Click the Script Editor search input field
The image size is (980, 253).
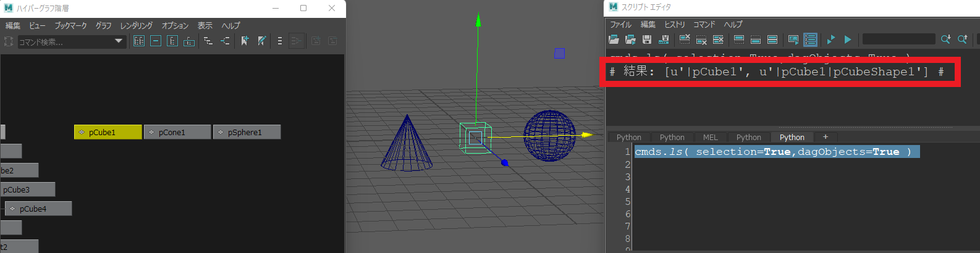[x=898, y=39]
